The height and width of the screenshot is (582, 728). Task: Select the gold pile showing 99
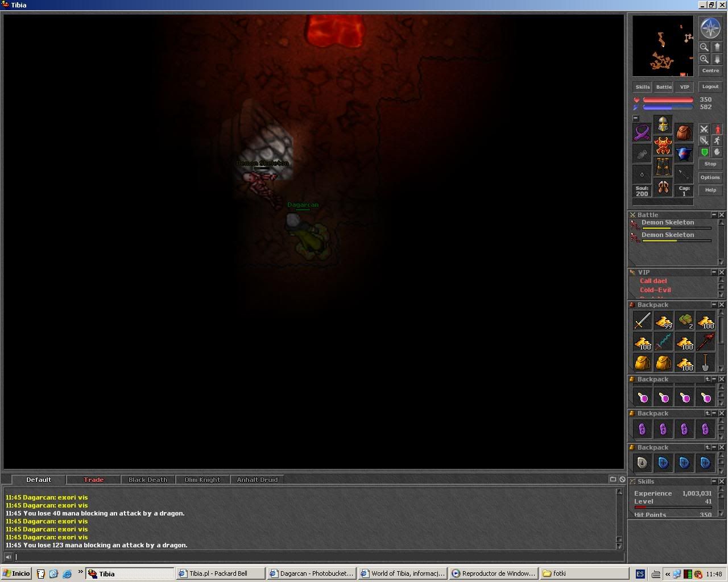[x=663, y=321]
